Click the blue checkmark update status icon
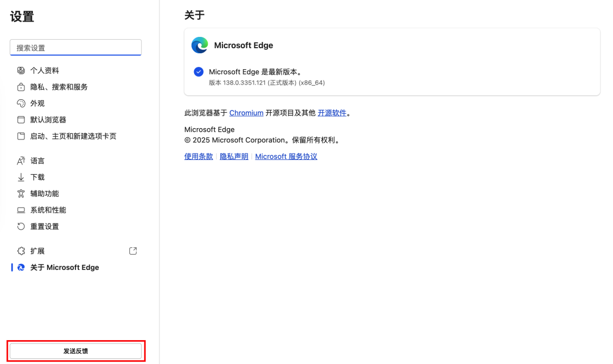Image resolution: width=613 pixels, height=364 pixels. click(199, 72)
